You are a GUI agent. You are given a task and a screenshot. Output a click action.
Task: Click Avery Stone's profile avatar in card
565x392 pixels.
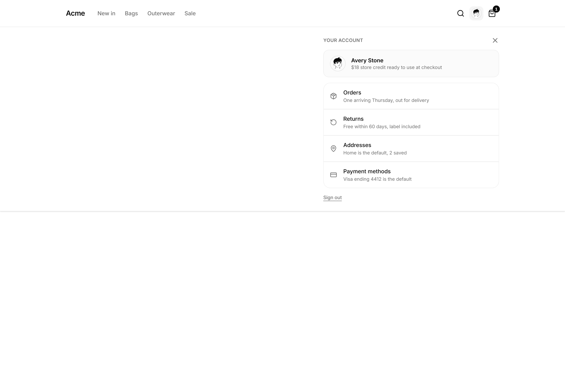coord(338,64)
